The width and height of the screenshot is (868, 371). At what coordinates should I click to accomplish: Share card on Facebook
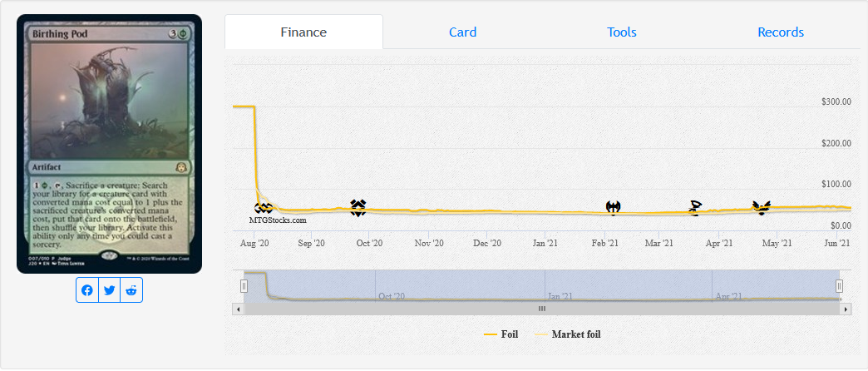click(x=87, y=290)
